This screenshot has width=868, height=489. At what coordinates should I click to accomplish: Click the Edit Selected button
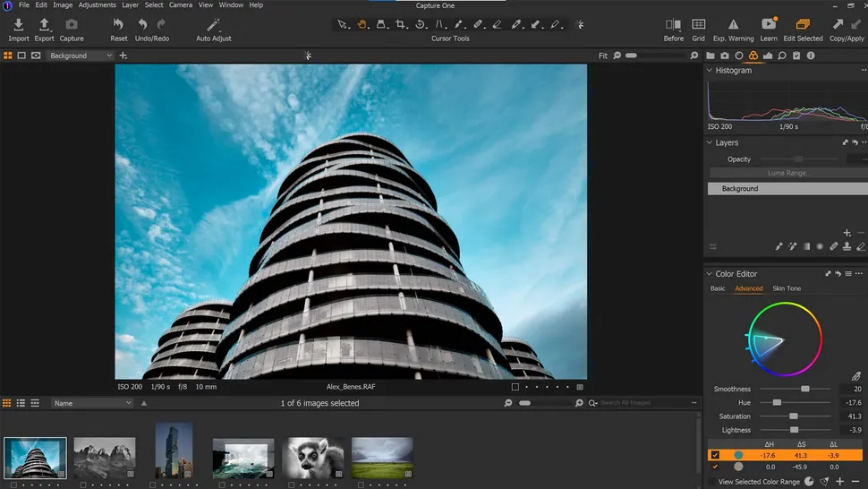pos(803,29)
